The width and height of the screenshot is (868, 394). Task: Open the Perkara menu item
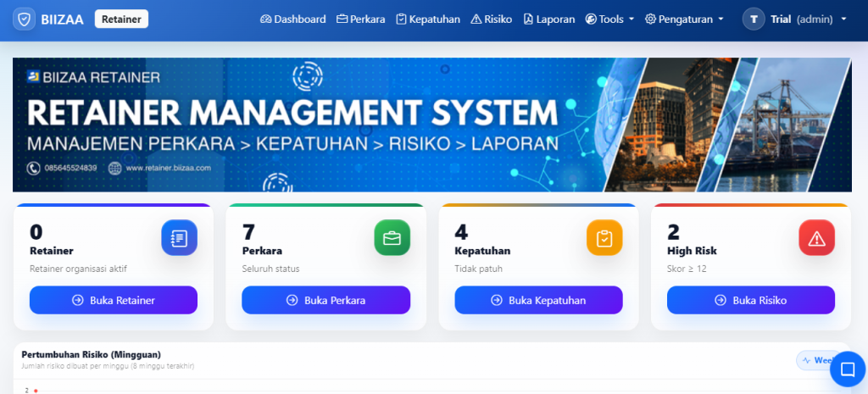tap(360, 19)
